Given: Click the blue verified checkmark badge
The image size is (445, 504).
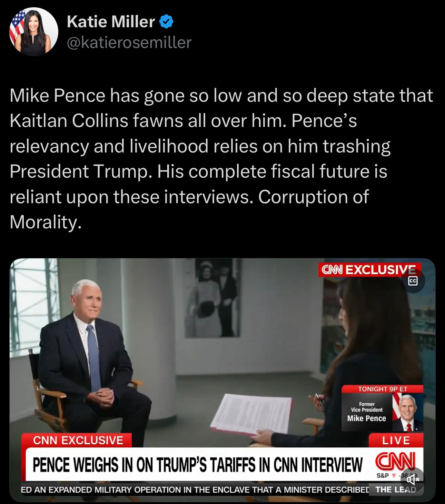Looking at the screenshot, I should [x=166, y=22].
